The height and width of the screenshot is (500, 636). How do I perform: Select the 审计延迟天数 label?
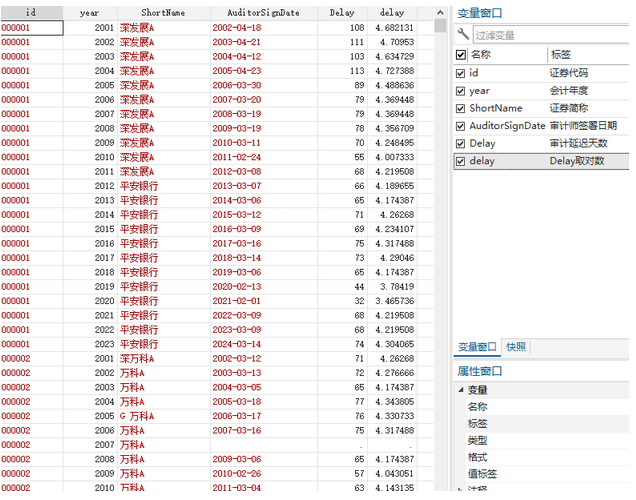pos(578,144)
